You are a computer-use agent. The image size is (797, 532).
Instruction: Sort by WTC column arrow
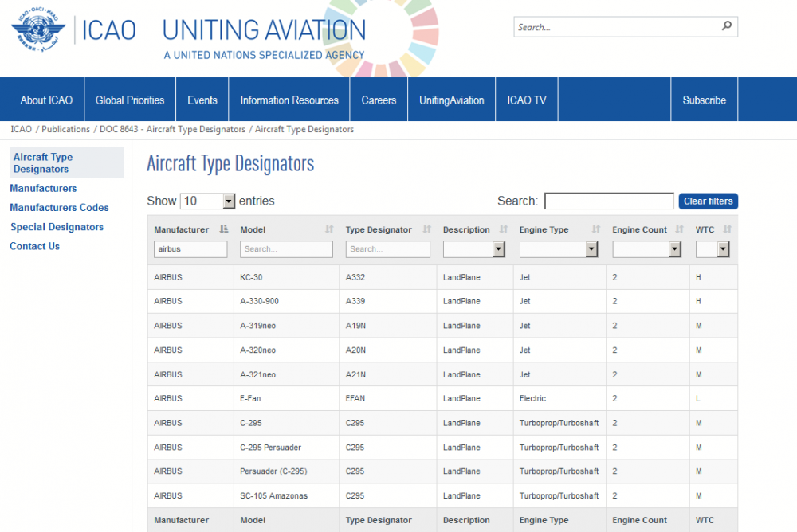click(x=727, y=229)
